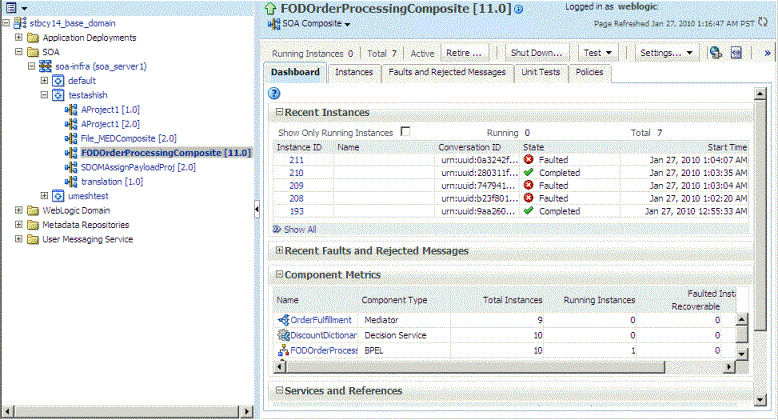
Task: Expand Recent Faults and Rejected Messages
Action: click(x=279, y=250)
